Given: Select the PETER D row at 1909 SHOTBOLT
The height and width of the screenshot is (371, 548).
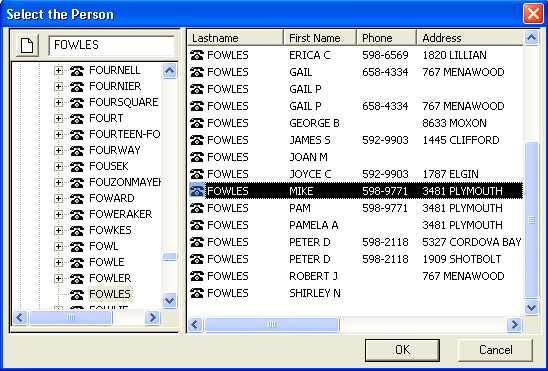Looking at the screenshot, I should [355, 259].
